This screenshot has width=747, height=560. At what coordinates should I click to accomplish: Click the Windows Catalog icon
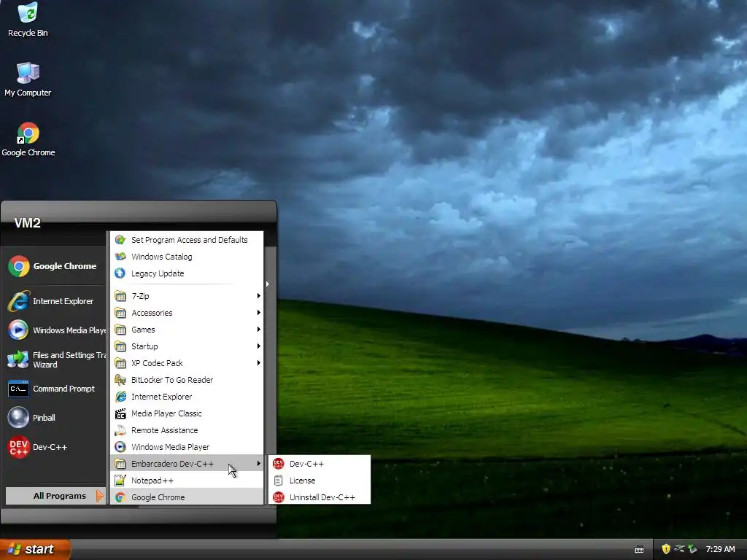click(x=120, y=257)
